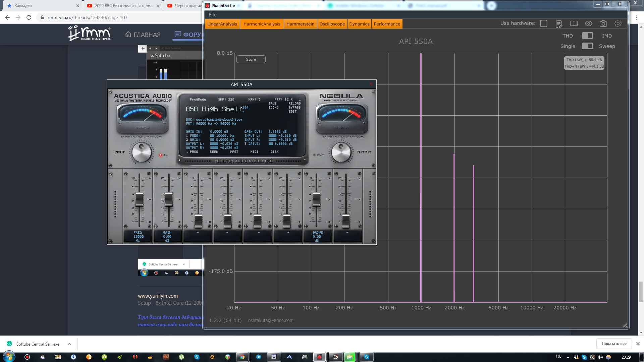Click the FREQ fader handle
The image size is (644, 362).
click(139, 199)
